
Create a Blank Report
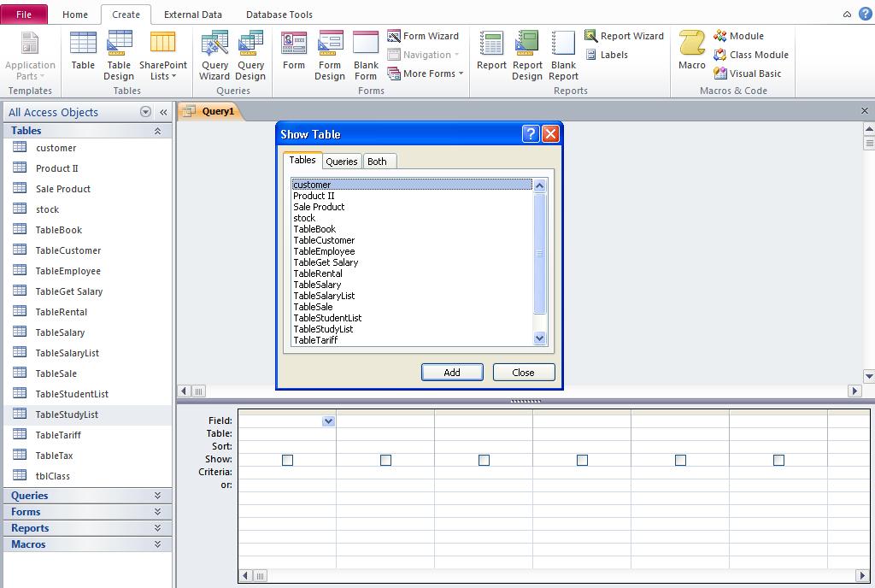(x=563, y=56)
